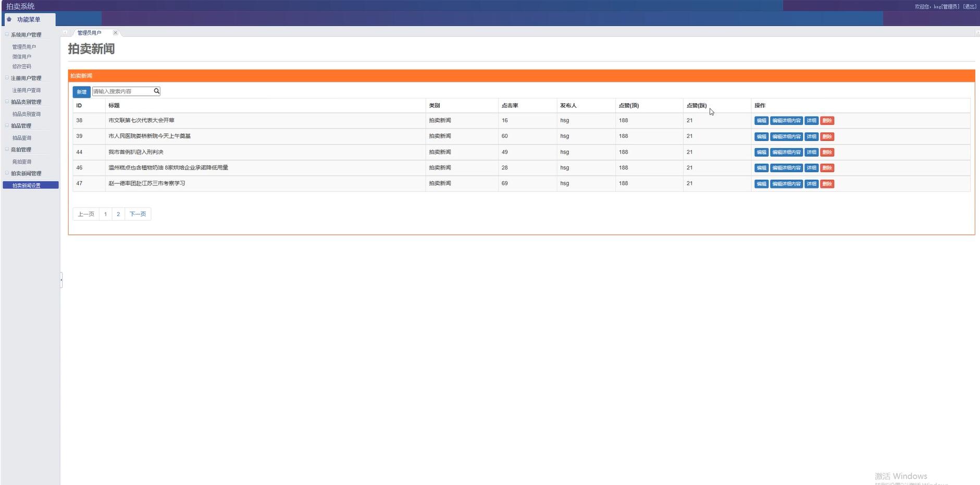
Task: Click 删除 for news ID 47
Action: pos(827,184)
